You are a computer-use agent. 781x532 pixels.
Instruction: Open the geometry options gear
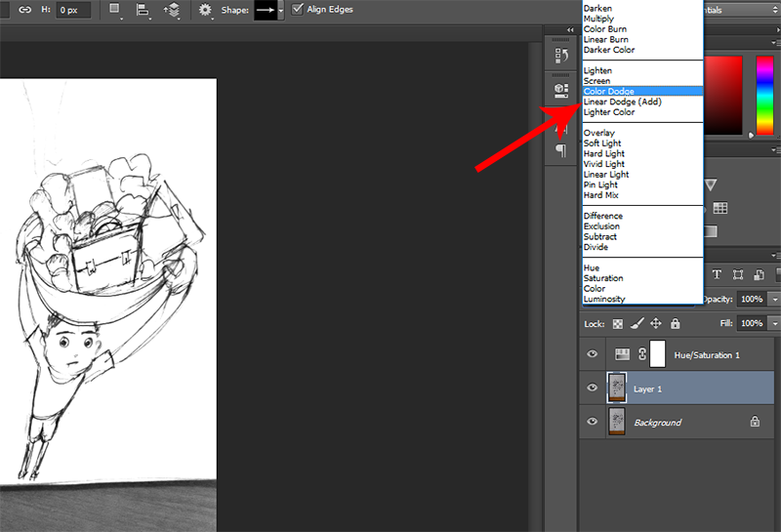[x=205, y=10]
